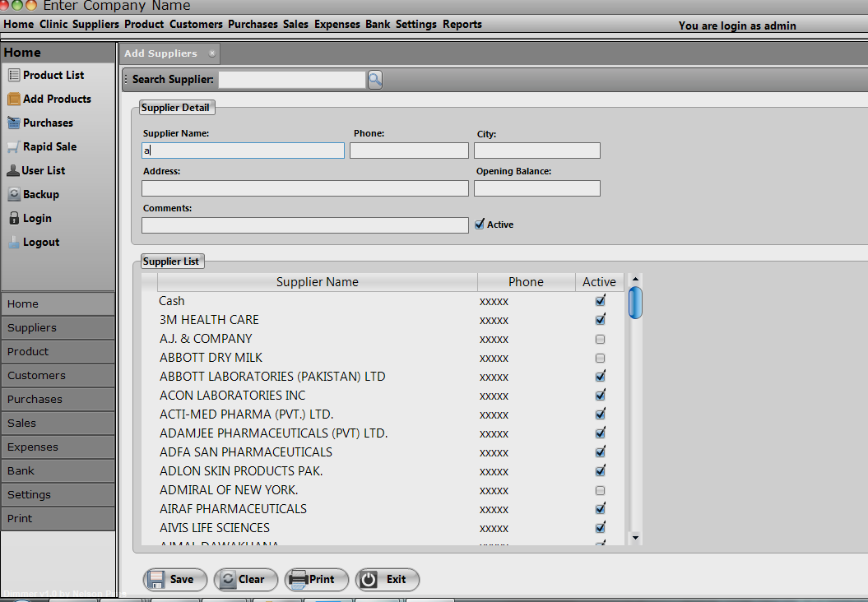This screenshot has width=868, height=602.
Task: Toggle Active checkbox for Cash supplier
Action: tap(600, 301)
